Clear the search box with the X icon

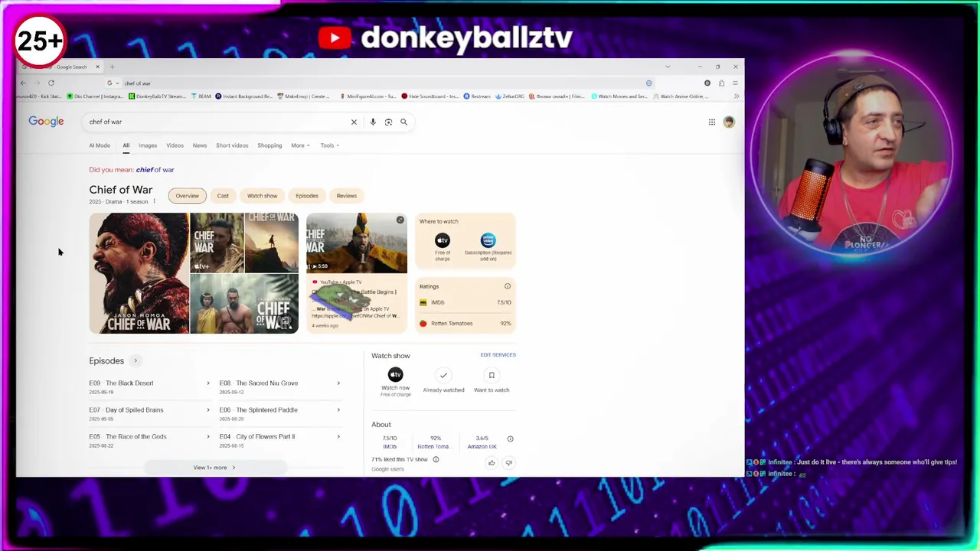point(354,122)
